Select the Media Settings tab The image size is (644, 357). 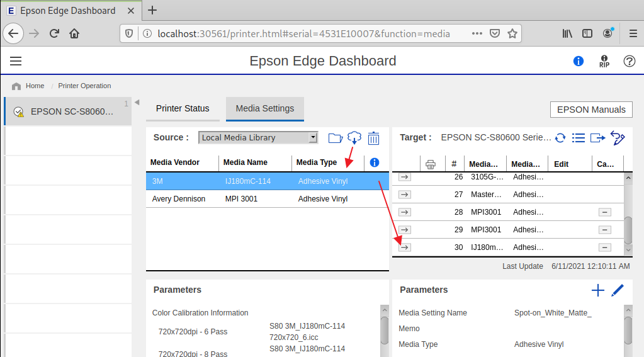click(x=265, y=108)
